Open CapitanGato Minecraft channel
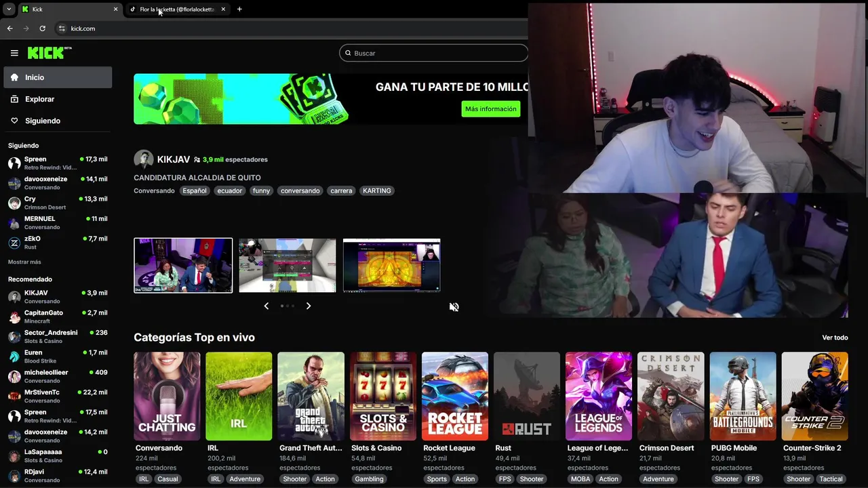868x488 pixels. [58, 317]
